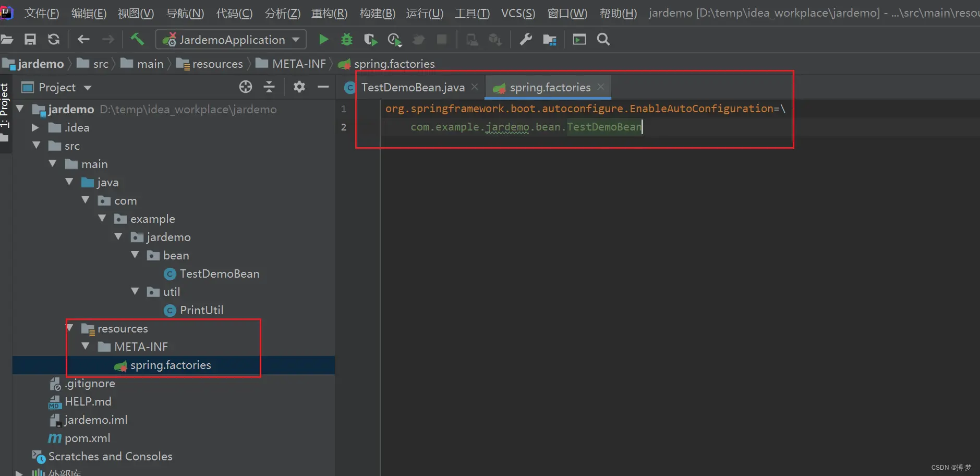The image size is (980, 476).
Task: Switch to the TestDemoBean.java editor tab
Action: click(413, 87)
